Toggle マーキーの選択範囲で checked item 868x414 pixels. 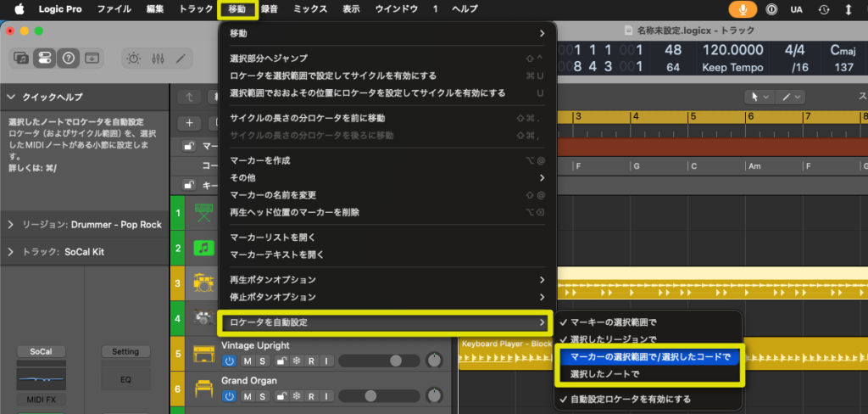[648, 322]
